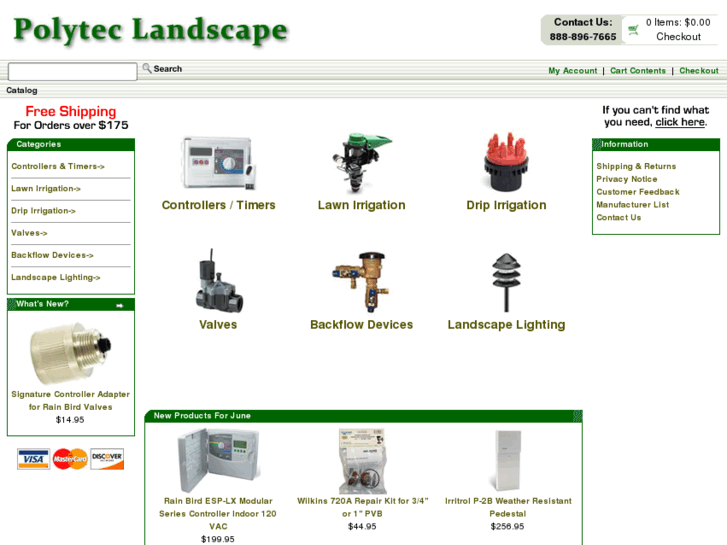Viewport: 727px width, 545px height.
Task: Open Wilkins 720A Repair Kit product link
Action: click(x=363, y=507)
